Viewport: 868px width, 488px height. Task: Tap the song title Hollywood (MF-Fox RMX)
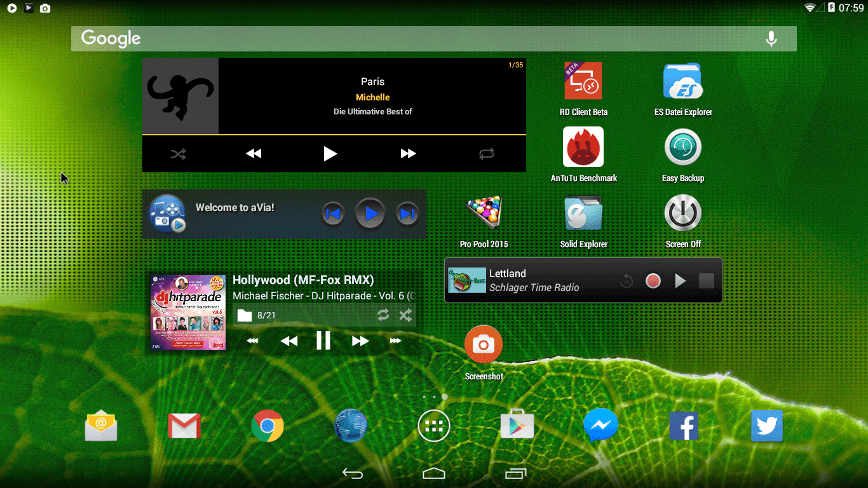tap(303, 280)
